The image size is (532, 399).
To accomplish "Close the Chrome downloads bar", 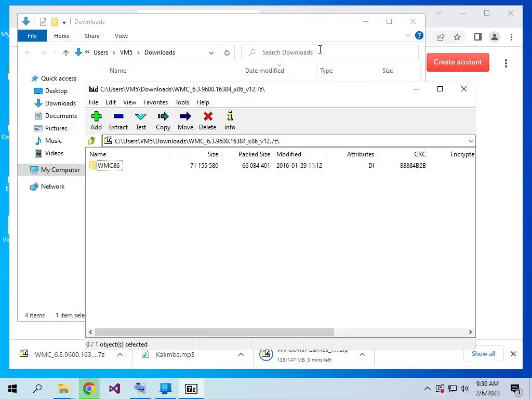I will click(513, 354).
